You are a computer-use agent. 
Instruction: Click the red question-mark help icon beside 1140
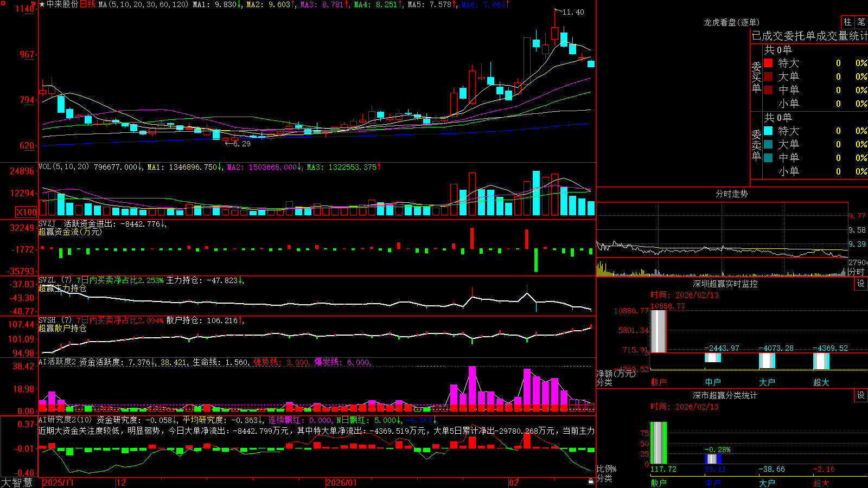pos(34,4)
